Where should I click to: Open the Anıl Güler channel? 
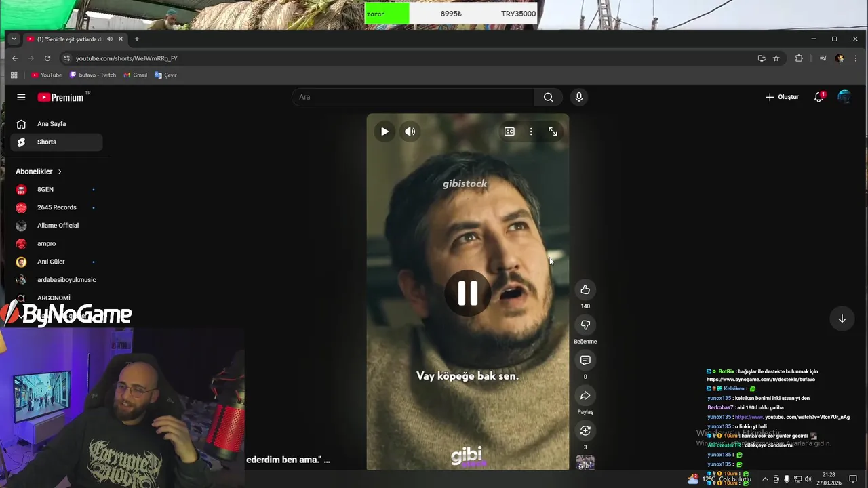(x=56, y=262)
